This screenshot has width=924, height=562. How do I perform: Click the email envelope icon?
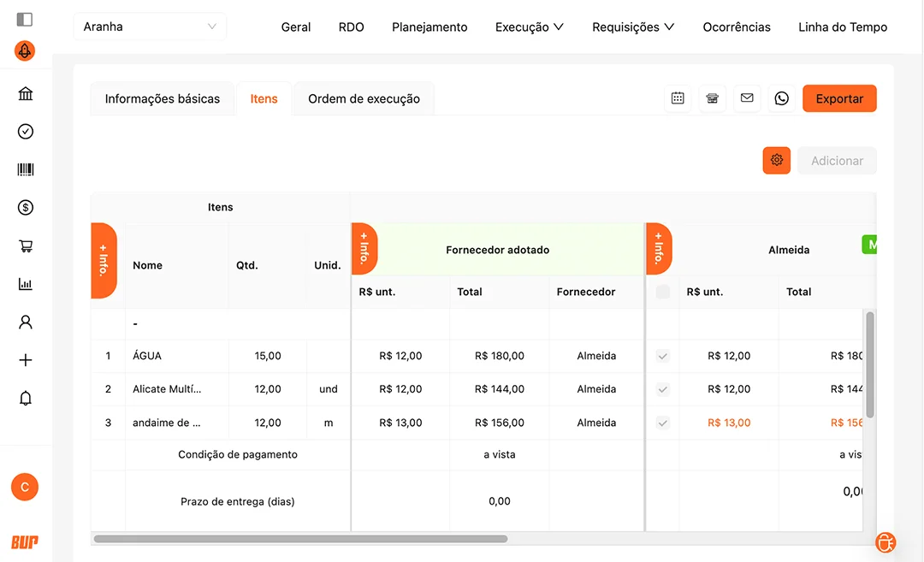(x=747, y=98)
